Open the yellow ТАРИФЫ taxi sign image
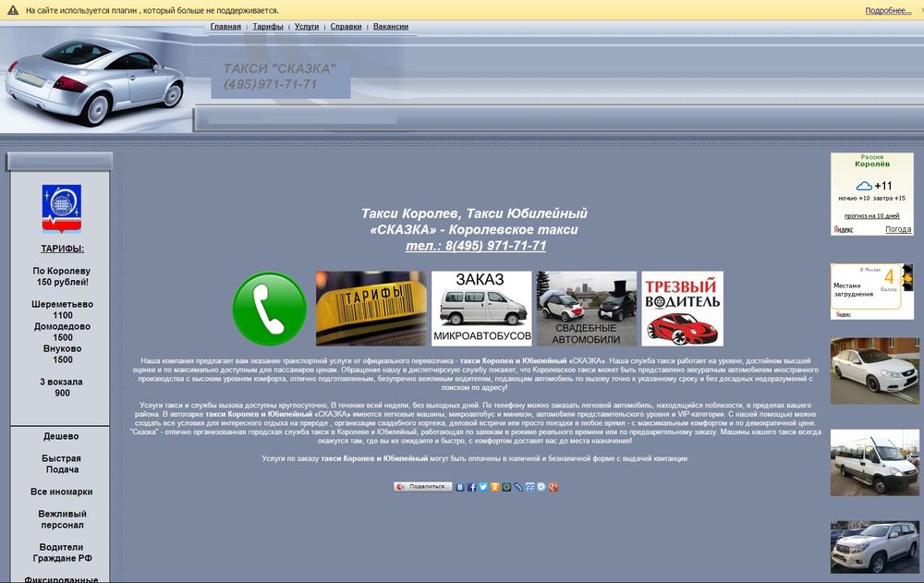The height and width of the screenshot is (583, 924). pos(371,309)
